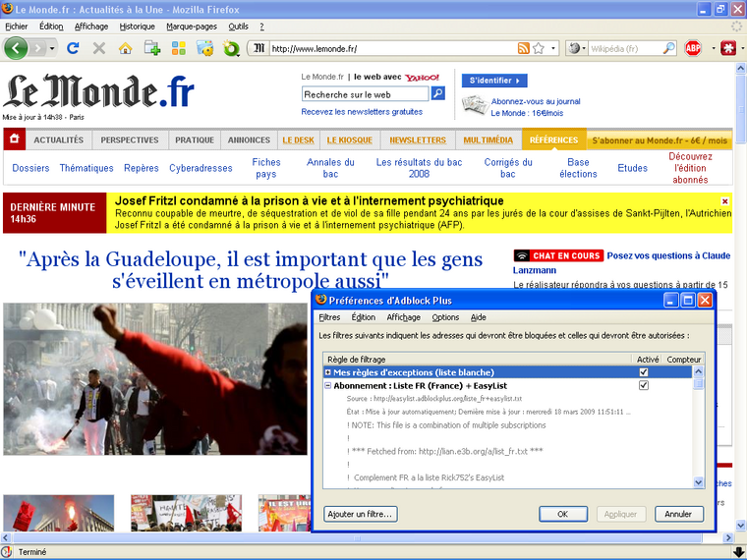Click the red flare building thumbnail

[x=59, y=513]
